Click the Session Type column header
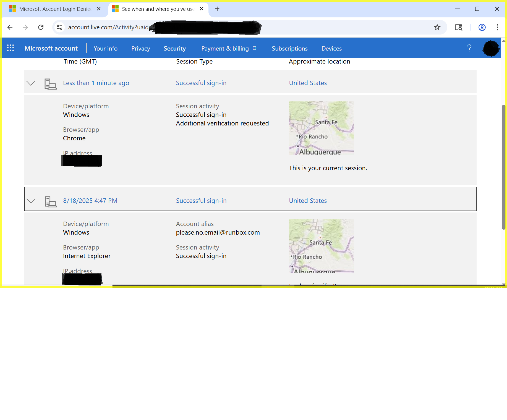The width and height of the screenshot is (507, 420). pos(194,61)
